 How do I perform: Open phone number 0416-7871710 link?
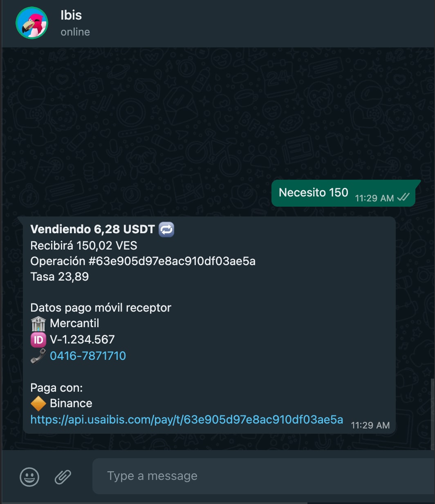coord(88,356)
